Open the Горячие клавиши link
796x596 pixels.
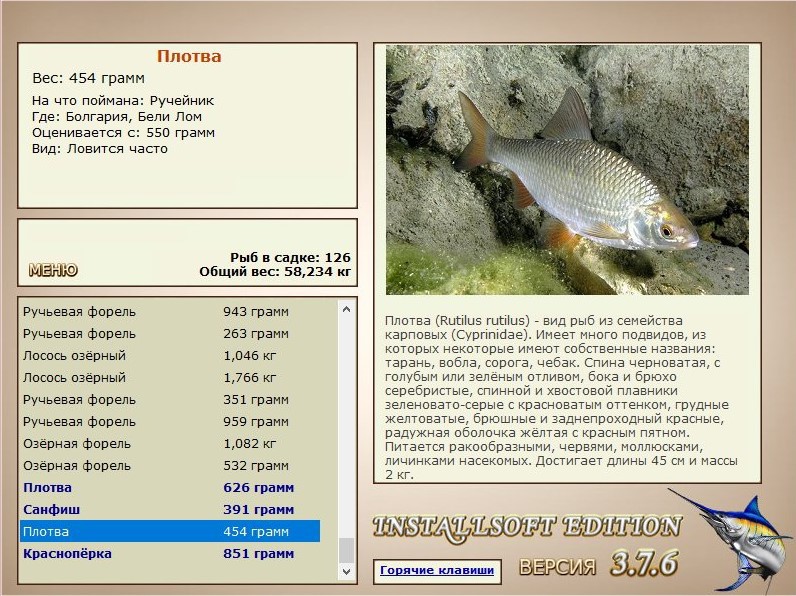pos(437,570)
